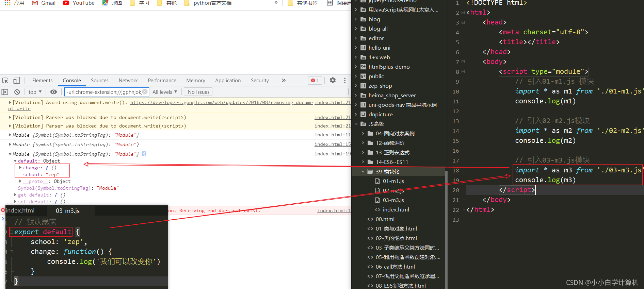
Task: Show hidden bookmarks via chevron
Action: 276,3
